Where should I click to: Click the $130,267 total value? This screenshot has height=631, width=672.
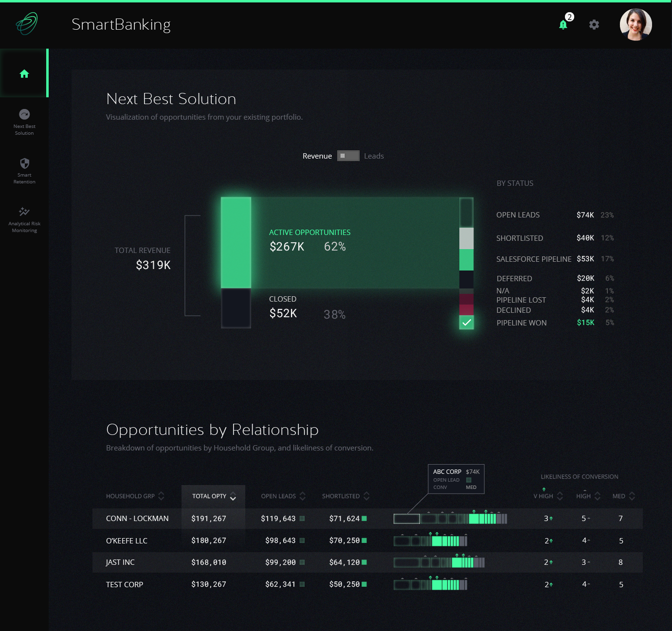click(209, 584)
